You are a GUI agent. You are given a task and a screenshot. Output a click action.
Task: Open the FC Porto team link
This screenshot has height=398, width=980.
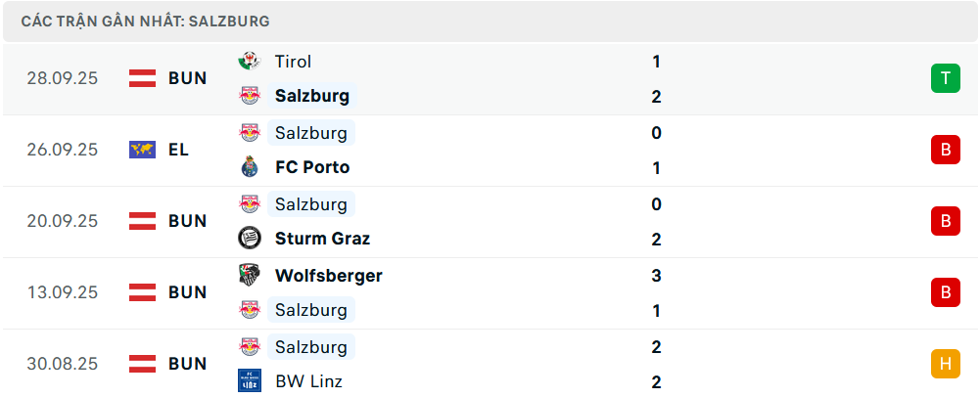[311, 167]
